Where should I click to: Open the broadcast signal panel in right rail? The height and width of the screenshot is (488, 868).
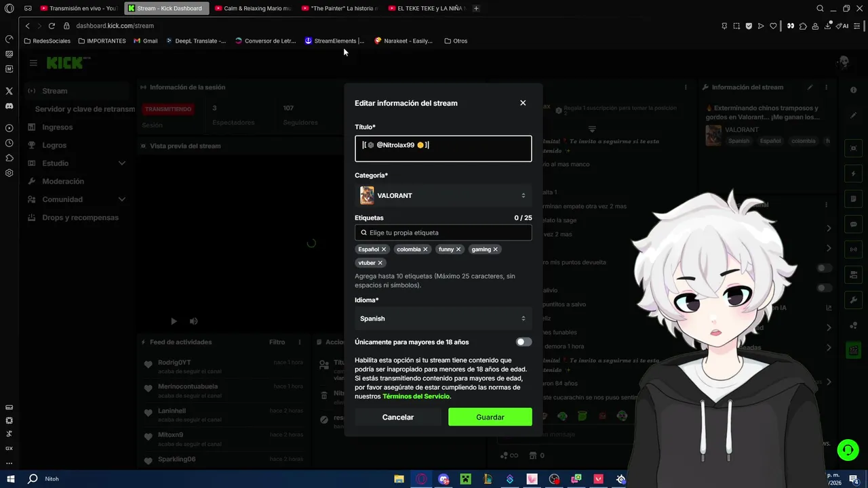point(853,249)
